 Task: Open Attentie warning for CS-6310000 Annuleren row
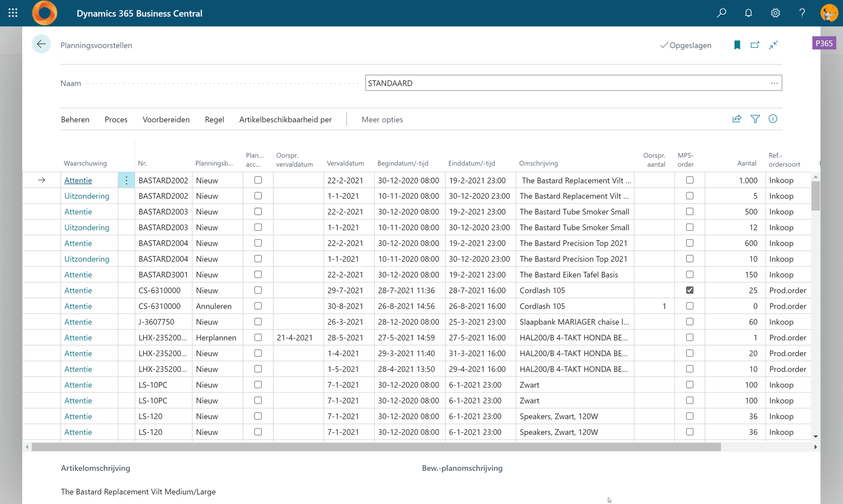click(x=78, y=306)
